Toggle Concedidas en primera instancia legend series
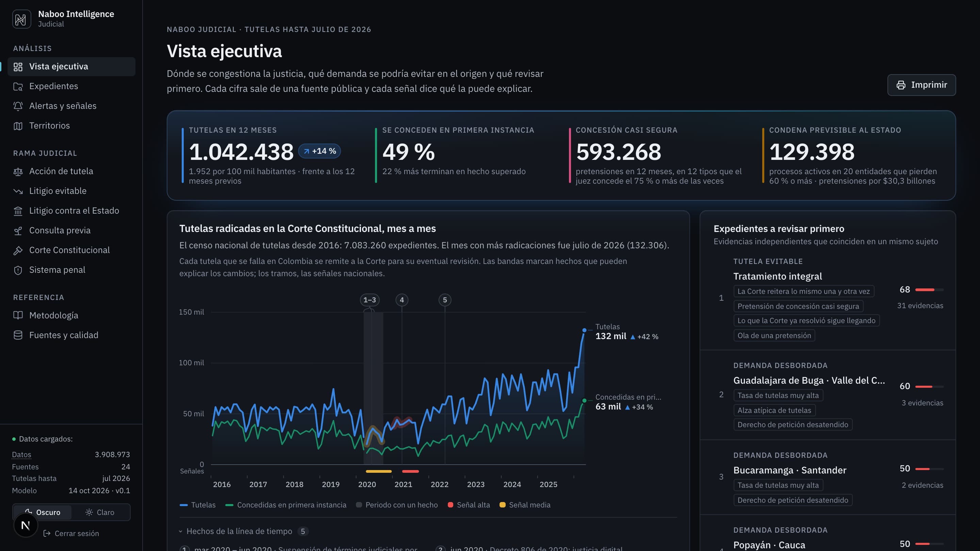980x551 pixels. pyautogui.click(x=286, y=505)
